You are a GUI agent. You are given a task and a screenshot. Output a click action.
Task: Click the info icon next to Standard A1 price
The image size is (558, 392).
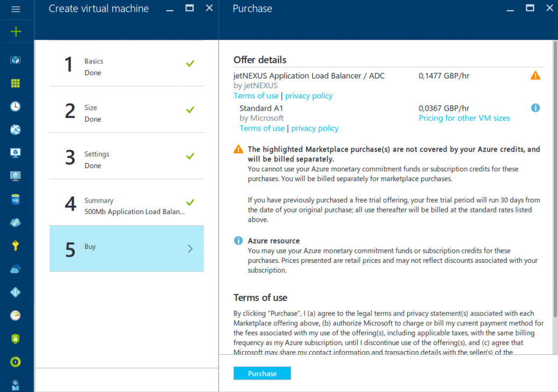coord(535,108)
